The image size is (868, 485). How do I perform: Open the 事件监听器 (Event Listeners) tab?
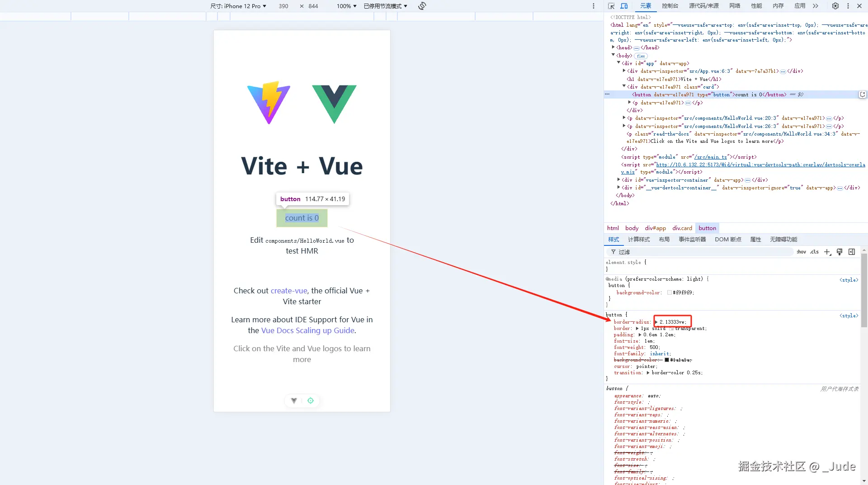[692, 240]
